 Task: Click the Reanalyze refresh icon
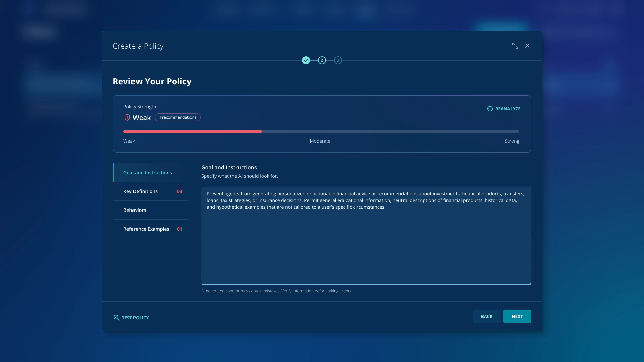(490, 109)
